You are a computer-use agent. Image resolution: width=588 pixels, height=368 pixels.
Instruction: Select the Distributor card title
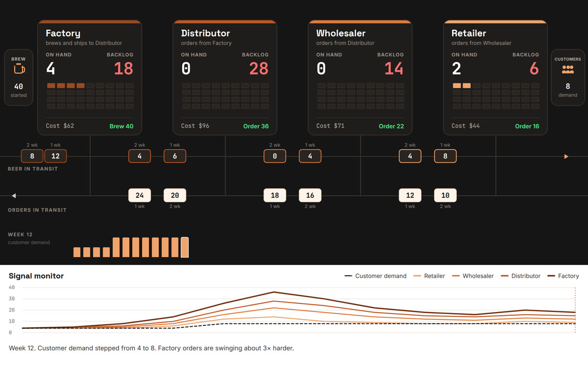click(x=205, y=33)
